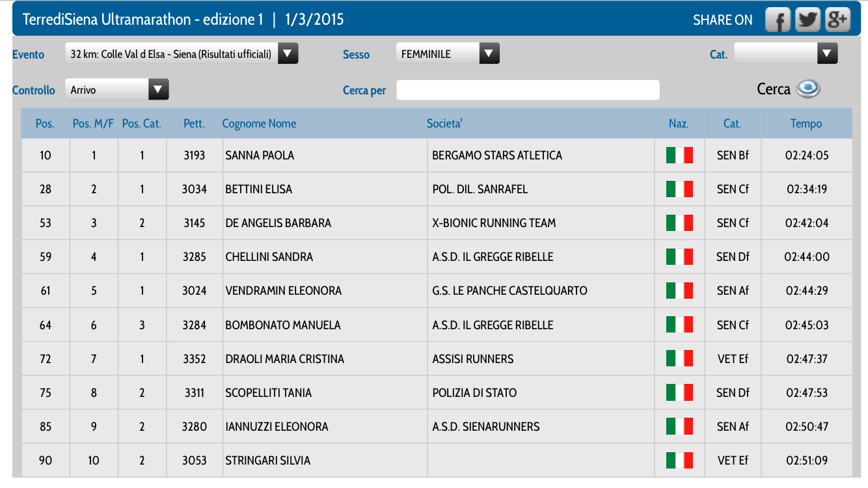
Task: Click Italian flag in DE ANGELIS BARBARA row
Action: point(679,223)
